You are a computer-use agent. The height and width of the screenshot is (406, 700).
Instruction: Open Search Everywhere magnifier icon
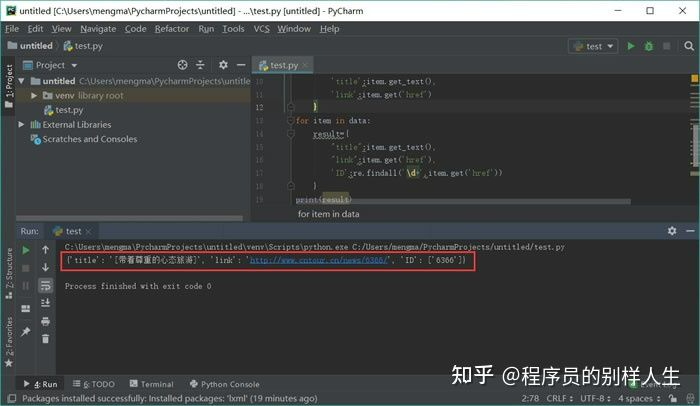pos(689,46)
